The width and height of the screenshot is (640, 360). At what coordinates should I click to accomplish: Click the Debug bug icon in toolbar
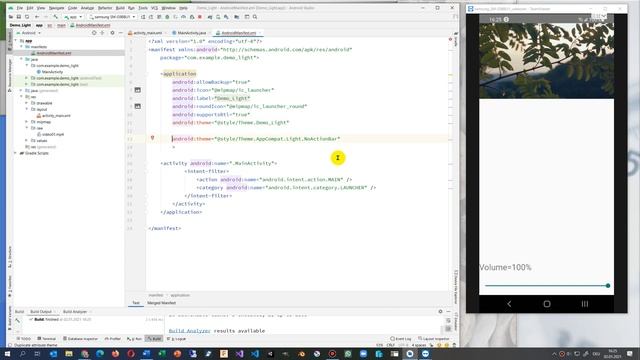[167, 17]
